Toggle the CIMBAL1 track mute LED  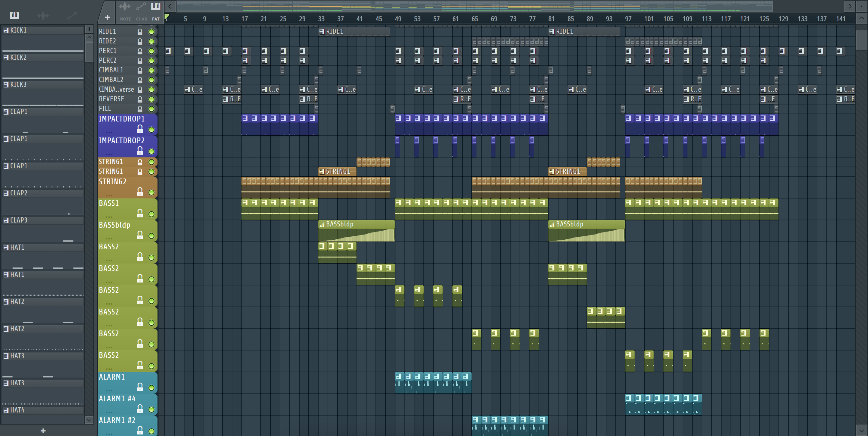(x=152, y=70)
